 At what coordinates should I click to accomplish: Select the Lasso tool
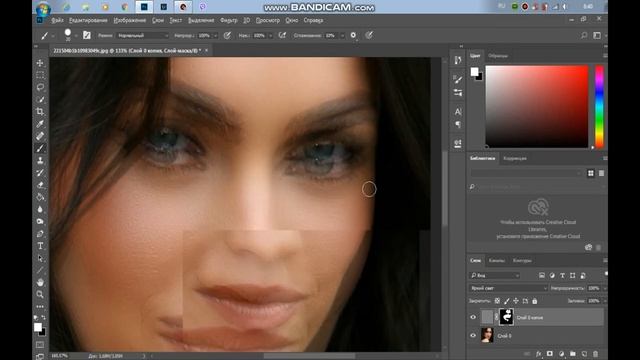[40, 87]
